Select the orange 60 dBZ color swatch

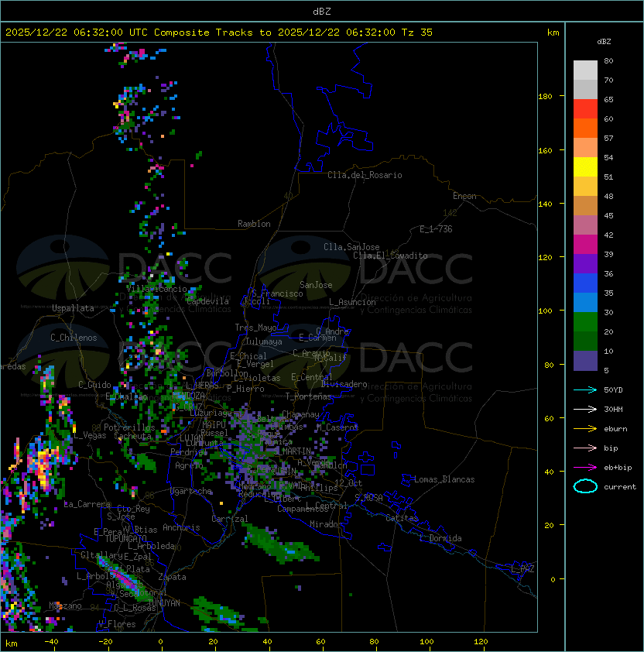tap(585, 128)
